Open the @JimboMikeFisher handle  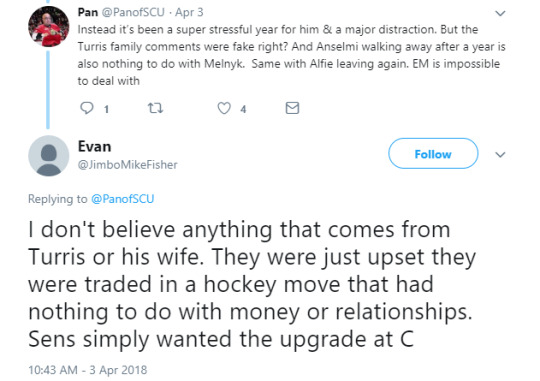[127, 165]
